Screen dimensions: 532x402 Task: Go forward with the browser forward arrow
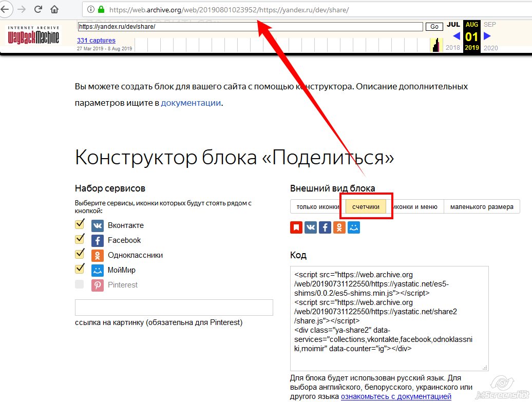click(x=22, y=9)
